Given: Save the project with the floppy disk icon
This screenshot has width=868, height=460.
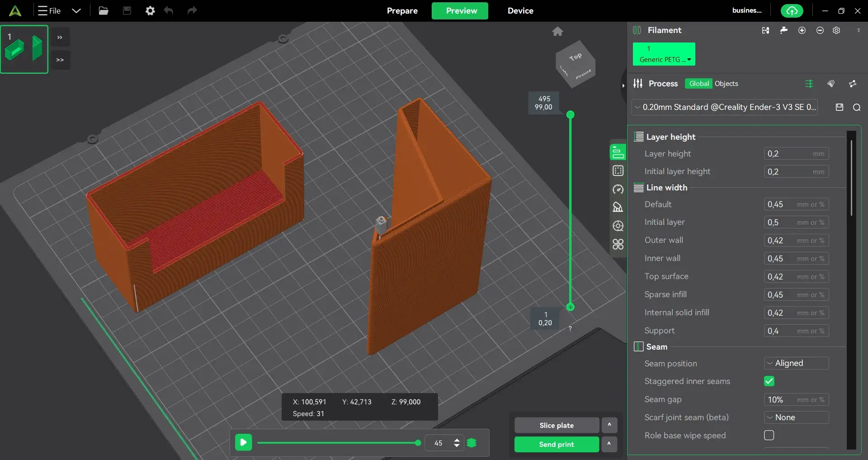Looking at the screenshot, I should (127, 11).
